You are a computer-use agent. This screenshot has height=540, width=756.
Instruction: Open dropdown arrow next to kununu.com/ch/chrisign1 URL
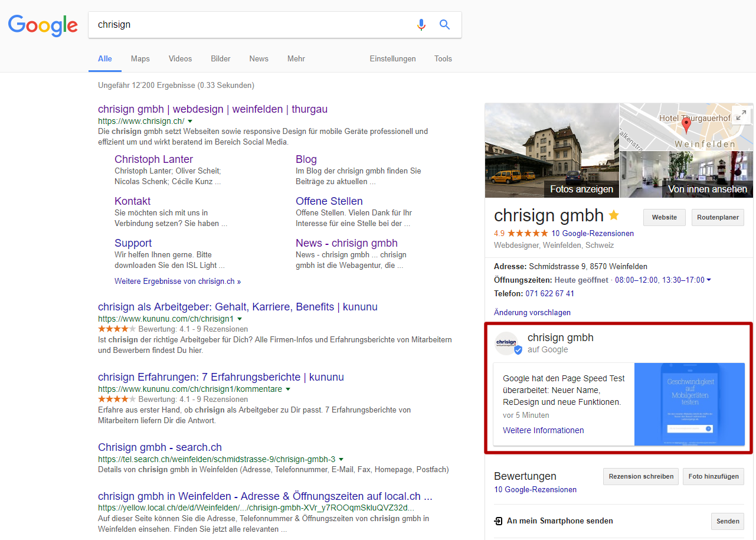tap(240, 319)
